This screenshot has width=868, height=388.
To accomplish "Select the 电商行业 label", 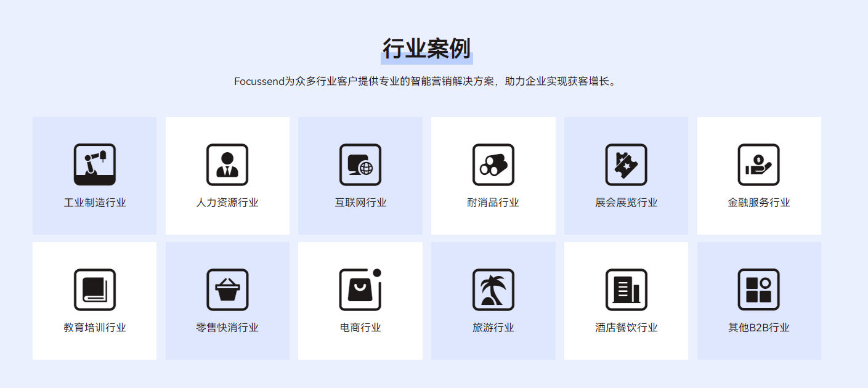I will 360,328.
